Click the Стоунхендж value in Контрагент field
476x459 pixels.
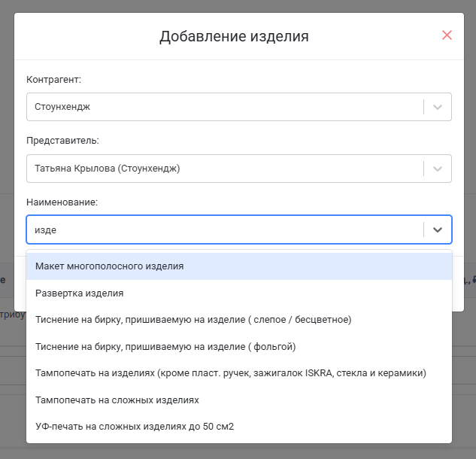(62, 107)
